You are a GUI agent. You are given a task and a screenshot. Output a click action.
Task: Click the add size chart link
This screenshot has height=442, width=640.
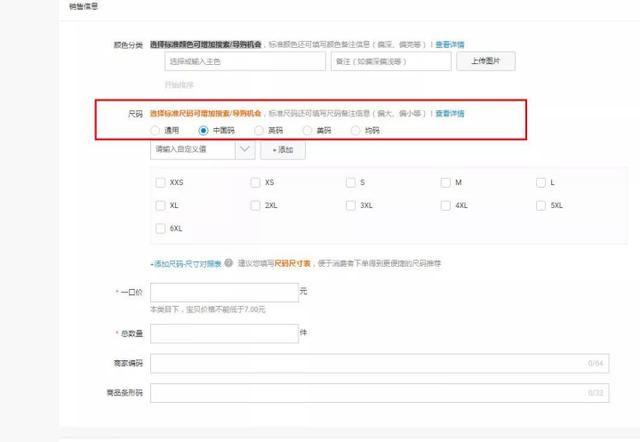click(x=186, y=264)
